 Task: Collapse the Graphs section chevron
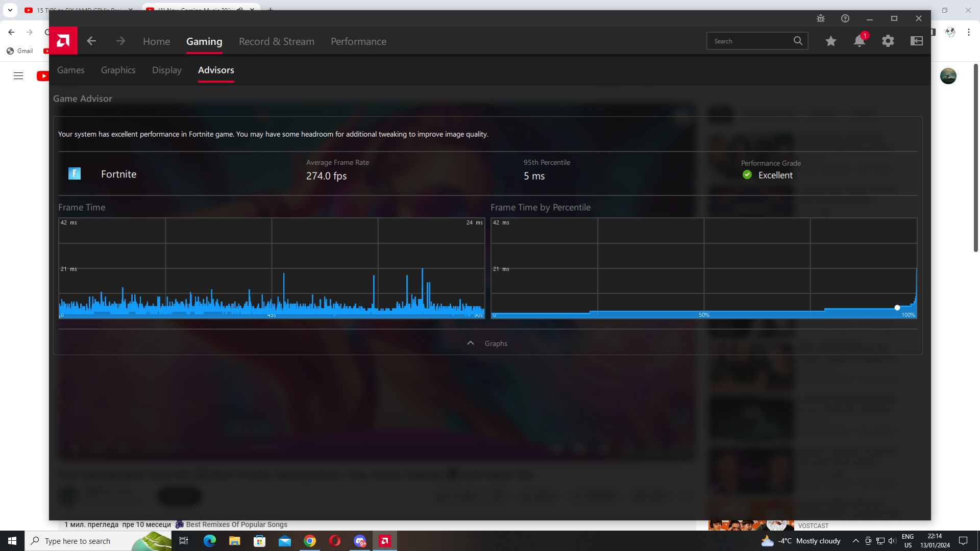coord(471,343)
